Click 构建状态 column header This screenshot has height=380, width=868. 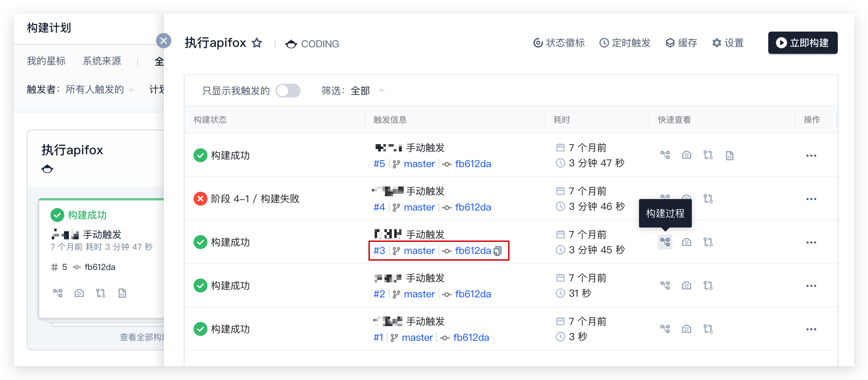[x=210, y=119]
